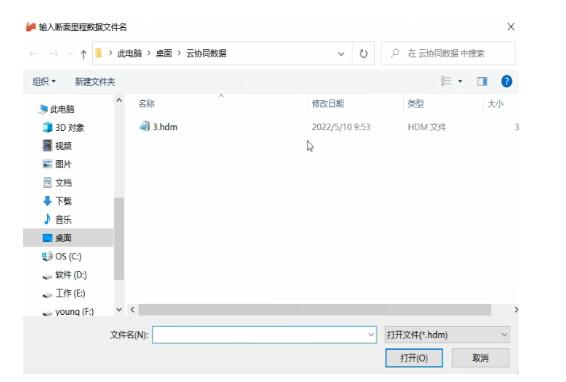Select 桌面 in the address path
This screenshot has height=382, width=566.
[164, 53]
